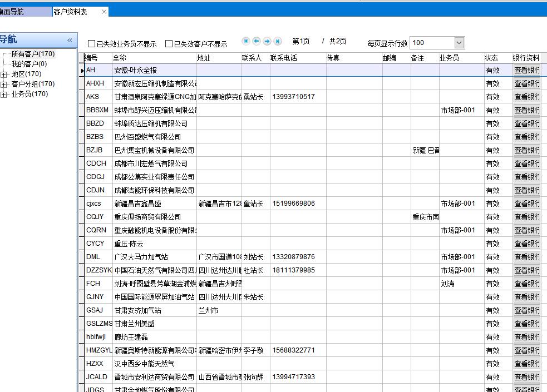The width and height of the screenshot is (547, 392).
Task: Collapse the 导航 panel with the double chevron
Action: (70, 40)
